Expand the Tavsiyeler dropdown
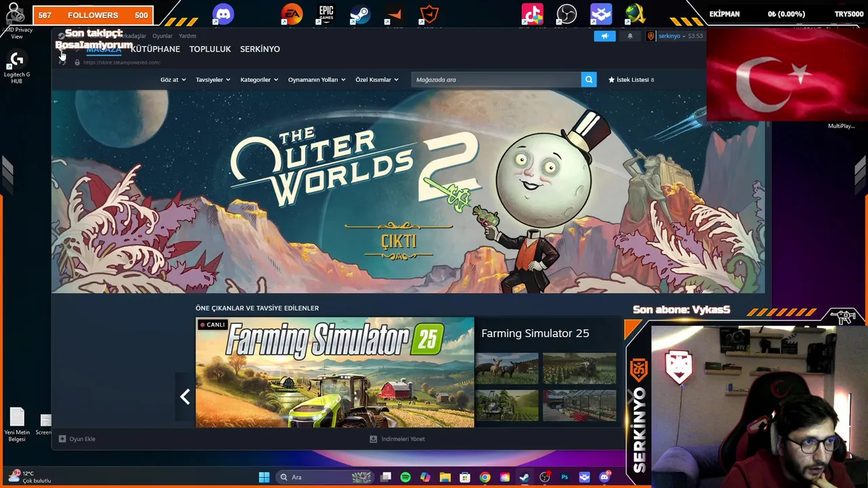868x488 pixels. pos(213,79)
